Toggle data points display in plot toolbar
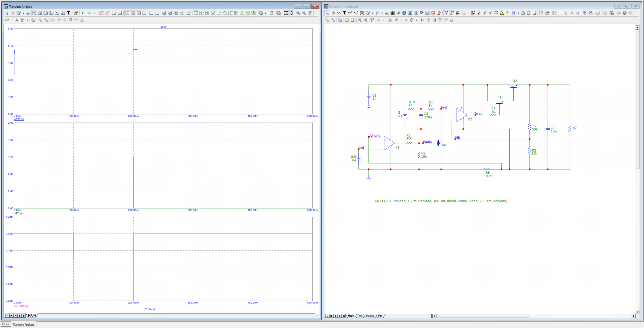Viewport: 644px width, 328px height. [x=101, y=13]
